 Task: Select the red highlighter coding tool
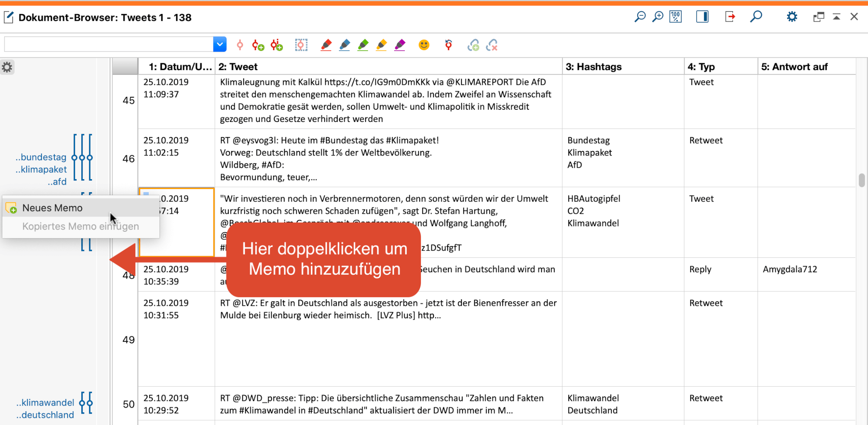click(326, 45)
